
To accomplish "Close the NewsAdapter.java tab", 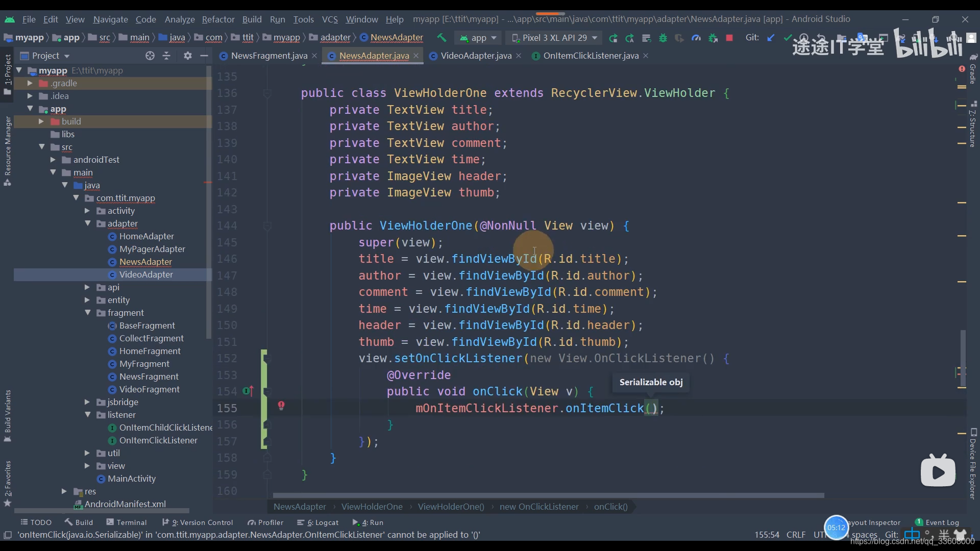I will (x=416, y=56).
